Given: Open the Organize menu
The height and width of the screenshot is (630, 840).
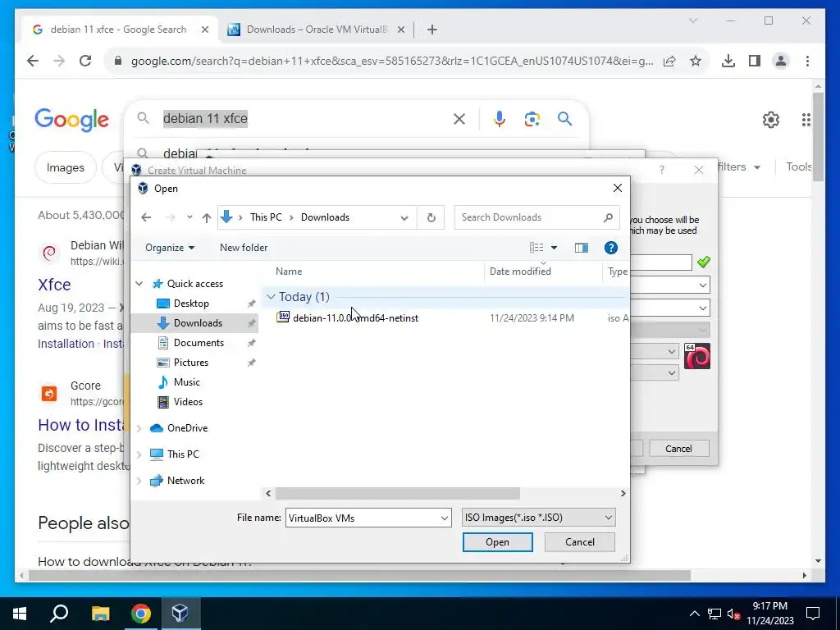Looking at the screenshot, I should point(170,248).
